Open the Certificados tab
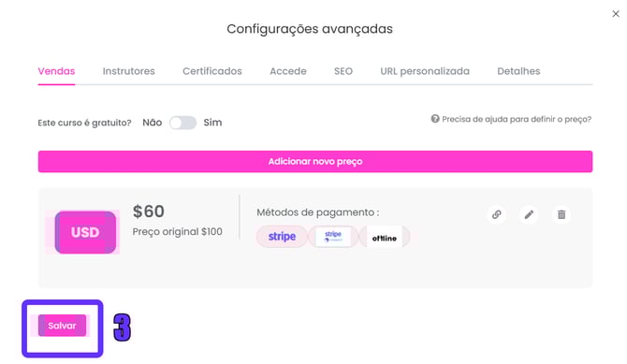Image resolution: width=627 pixels, height=364 pixels. point(212,71)
